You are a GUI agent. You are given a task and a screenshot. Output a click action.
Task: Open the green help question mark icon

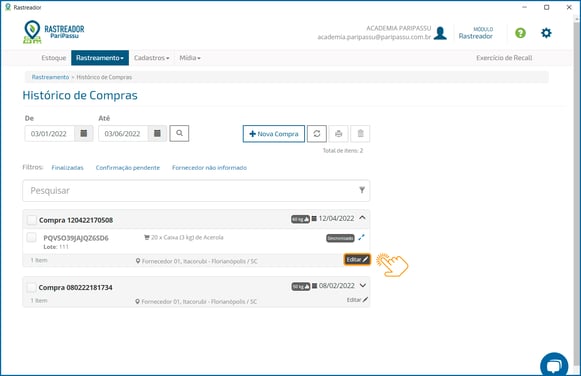520,33
